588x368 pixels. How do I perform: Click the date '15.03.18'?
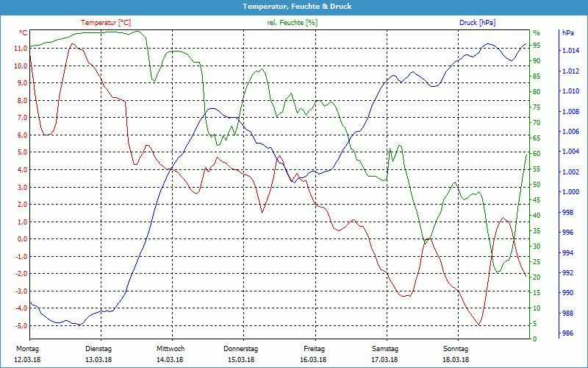coord(241,360)
